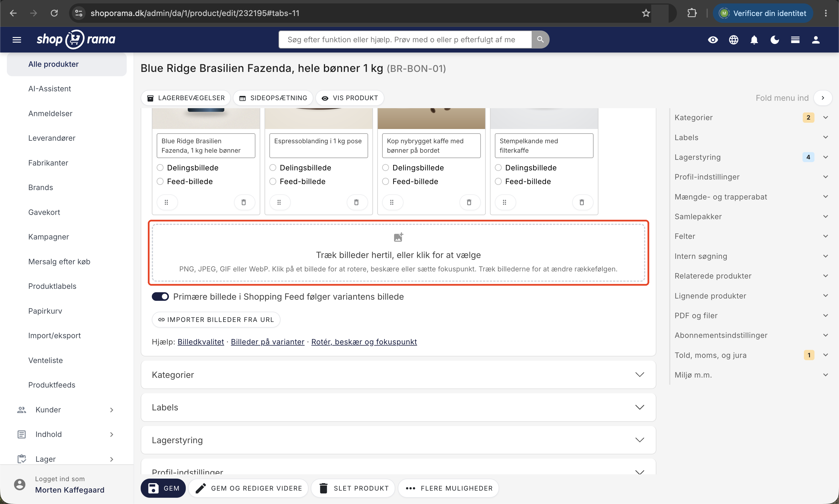View site information icon in address bar
Viewport: 839px width, 504px height.
78,13
